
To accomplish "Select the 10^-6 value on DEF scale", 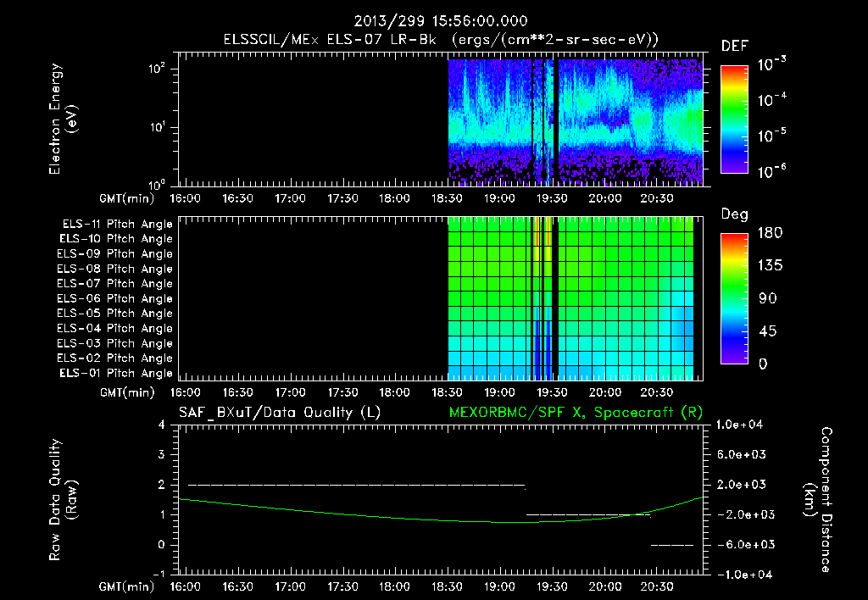I will (771, 171).
